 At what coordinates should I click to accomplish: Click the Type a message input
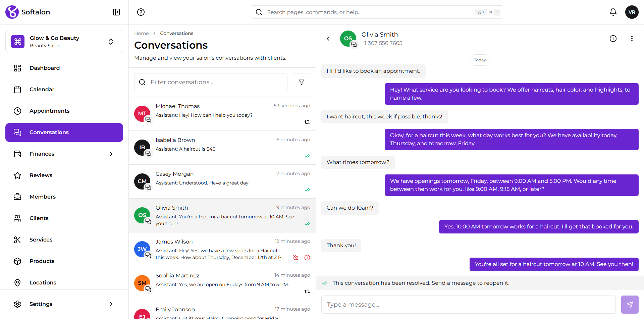[x=469, y=305]
